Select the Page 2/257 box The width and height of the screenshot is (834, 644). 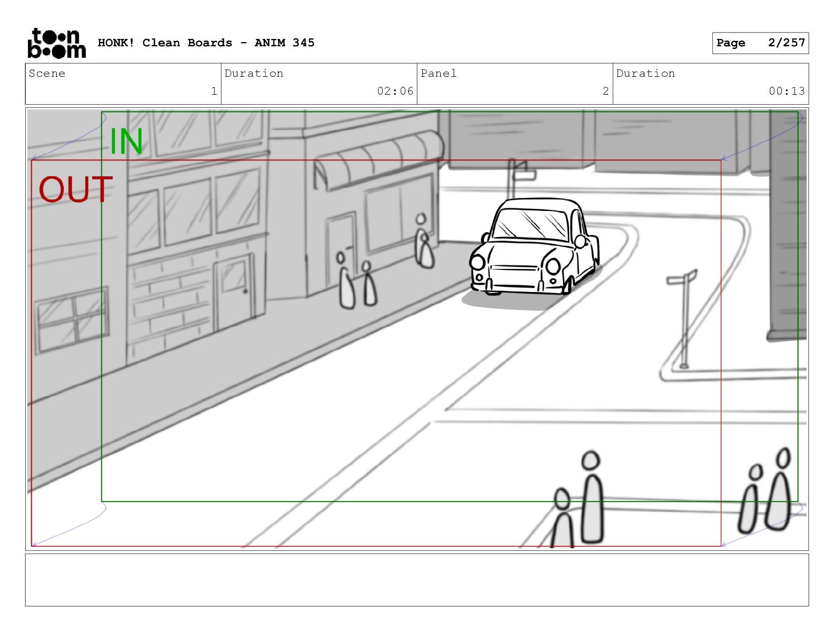760,43
